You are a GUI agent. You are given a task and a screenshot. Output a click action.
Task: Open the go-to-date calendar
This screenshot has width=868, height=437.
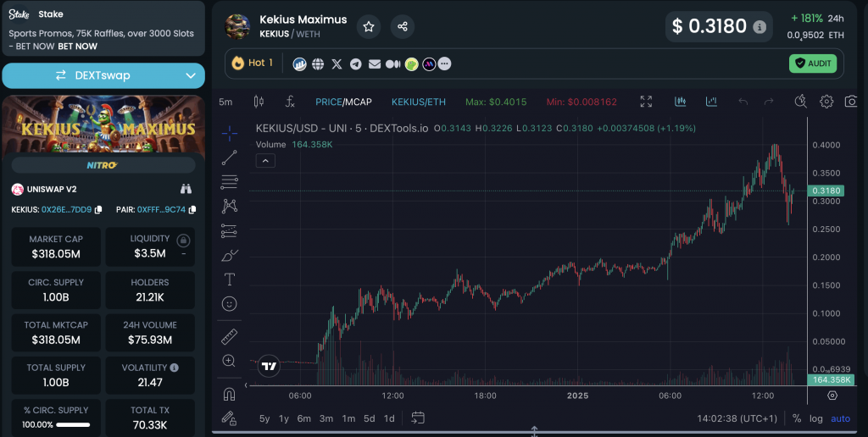pyautogui.click(x=417, y=418)
